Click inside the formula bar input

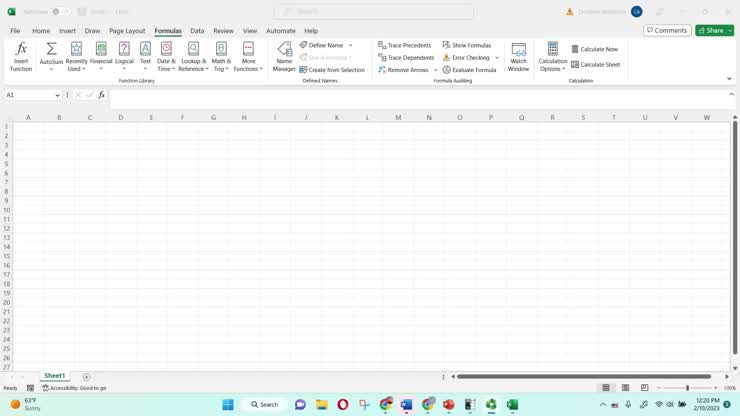(x=400, y=95)
